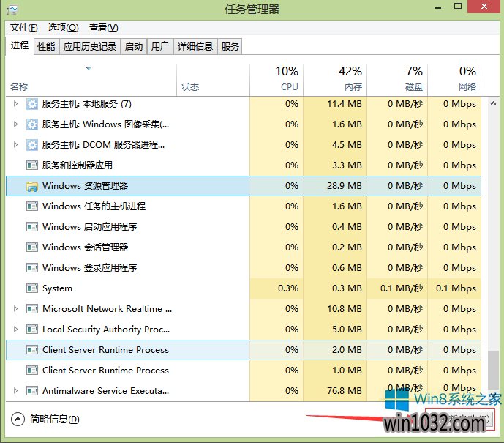Click the gear icon for 服务主机: DCOM 服务器进程
504x443 pixels.
coord(32,145)
